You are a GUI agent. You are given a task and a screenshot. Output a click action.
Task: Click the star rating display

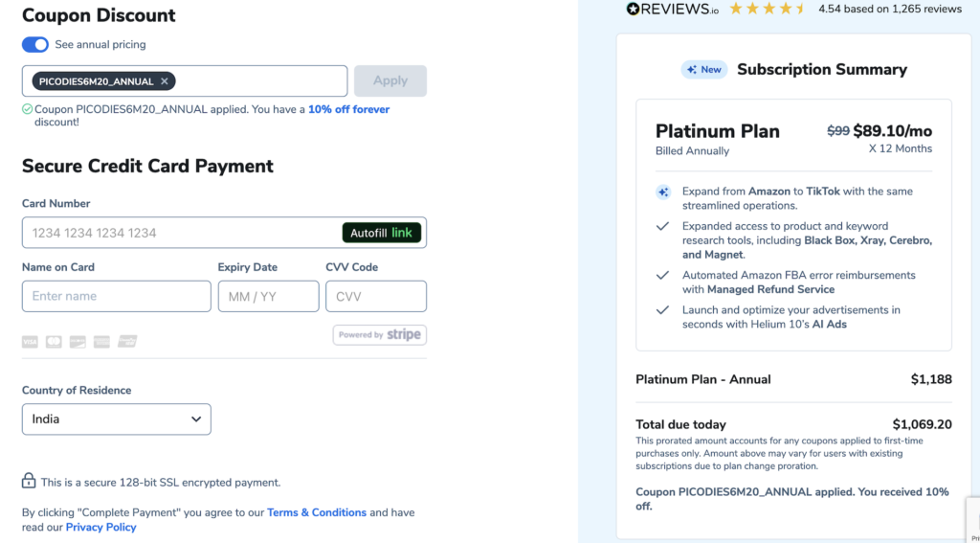[x=767, y=9]
